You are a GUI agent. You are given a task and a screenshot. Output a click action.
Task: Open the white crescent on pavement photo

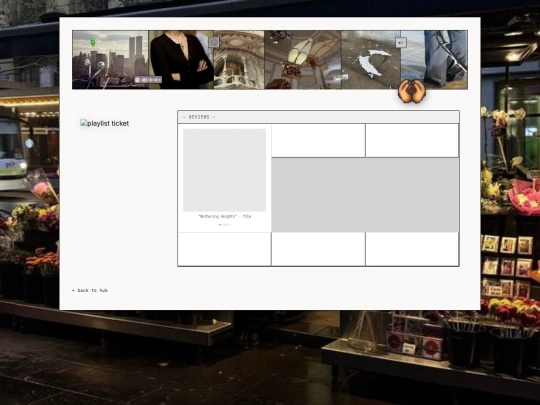click(371, 60)
